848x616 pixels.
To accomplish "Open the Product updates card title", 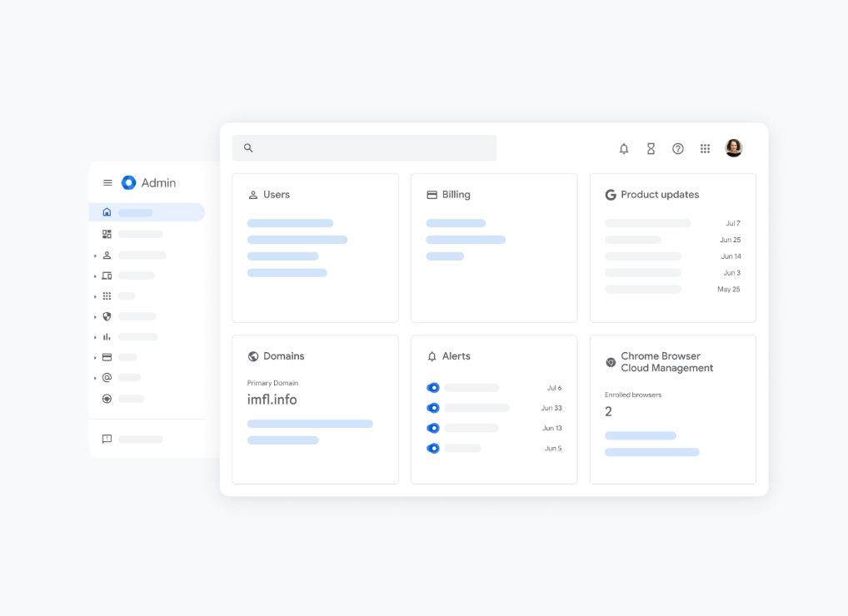I will pyautogui.click(x=660, y=195).
